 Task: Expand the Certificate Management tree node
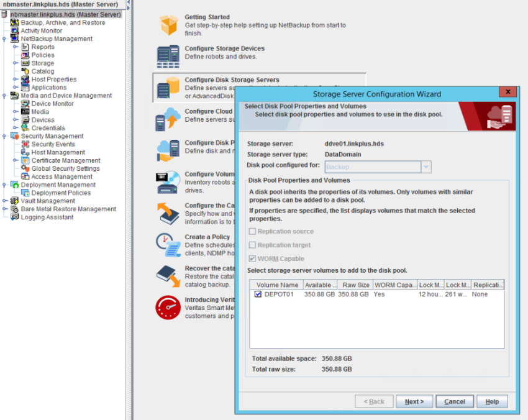15,160
